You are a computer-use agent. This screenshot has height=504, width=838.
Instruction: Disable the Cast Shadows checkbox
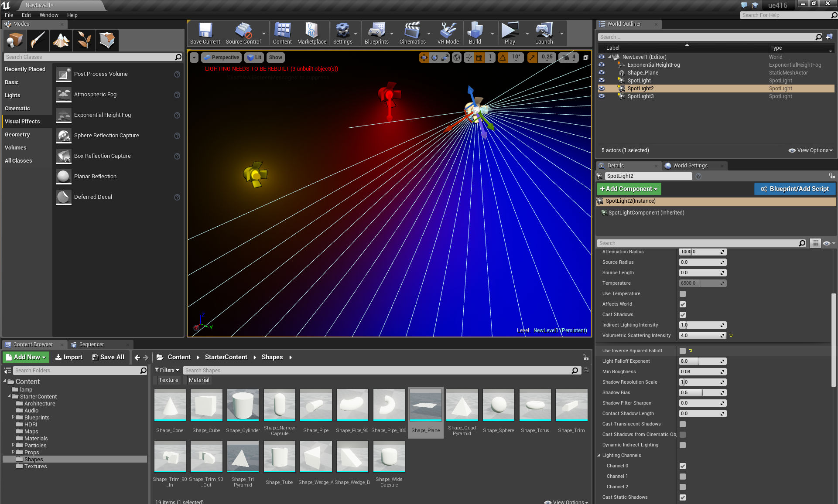pos(683,315)
